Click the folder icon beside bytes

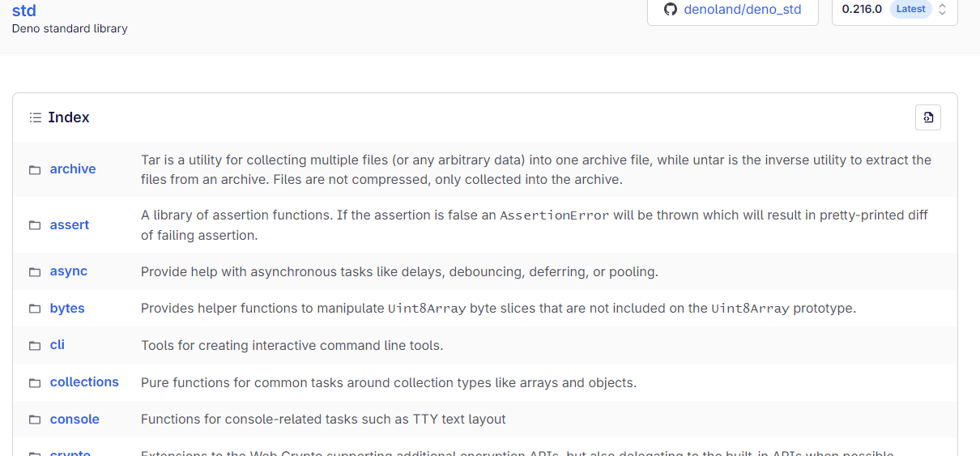pos(35,309)
